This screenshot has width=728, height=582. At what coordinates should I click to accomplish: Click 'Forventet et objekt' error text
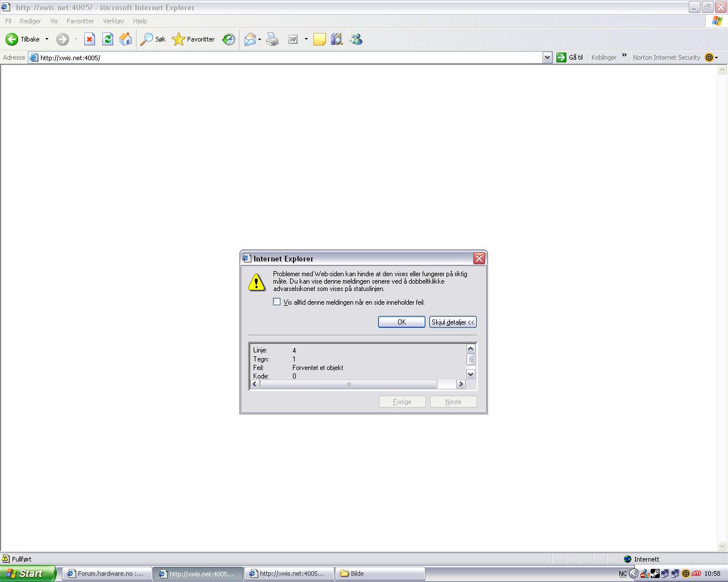[x=317, y=368]
